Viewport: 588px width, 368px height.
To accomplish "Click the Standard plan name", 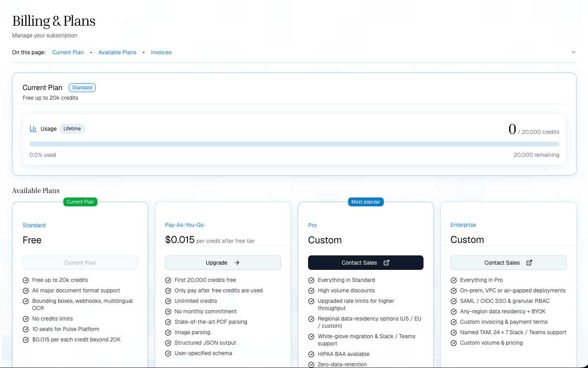I will coord(34,225).
